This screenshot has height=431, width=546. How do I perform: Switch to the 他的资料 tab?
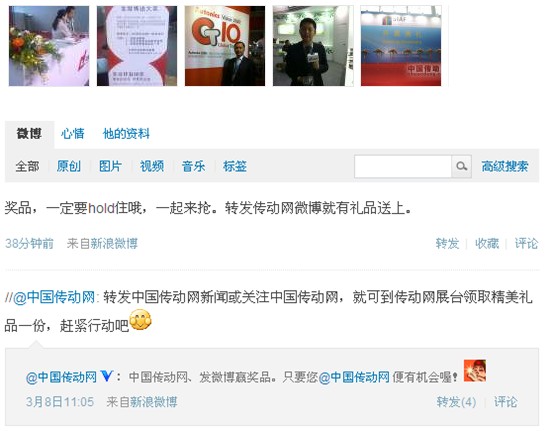pos(126,134)
